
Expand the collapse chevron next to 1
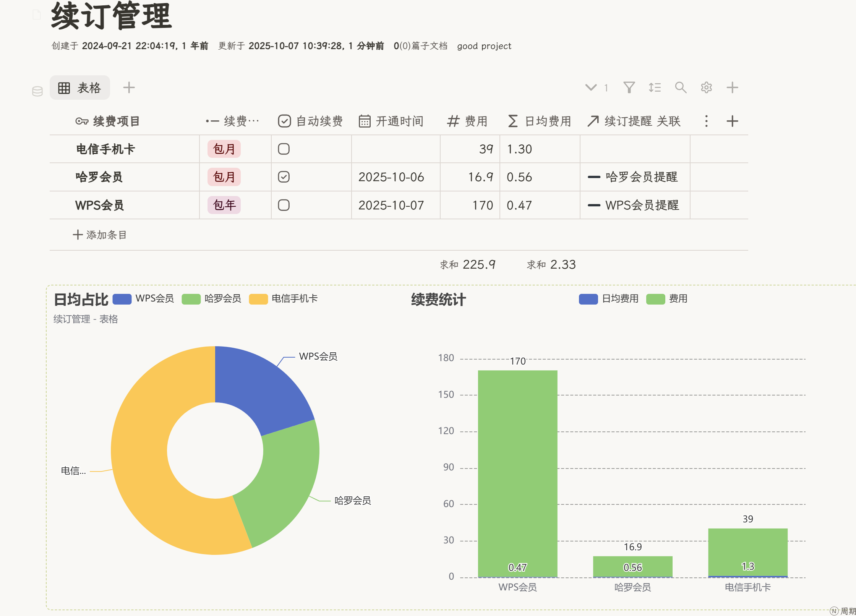tap(591, 88)
